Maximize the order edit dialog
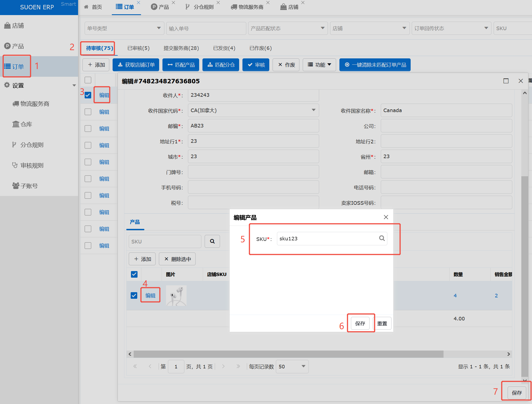 tap(506, 81)
